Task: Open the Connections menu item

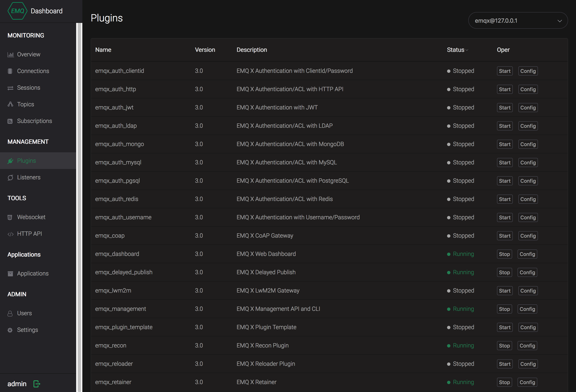Action: (x=33, y=71)
